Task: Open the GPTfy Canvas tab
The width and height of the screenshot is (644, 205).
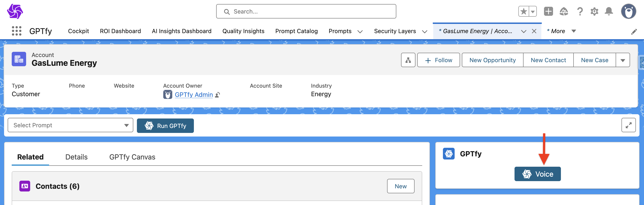Action: click(x=132, y=157)
